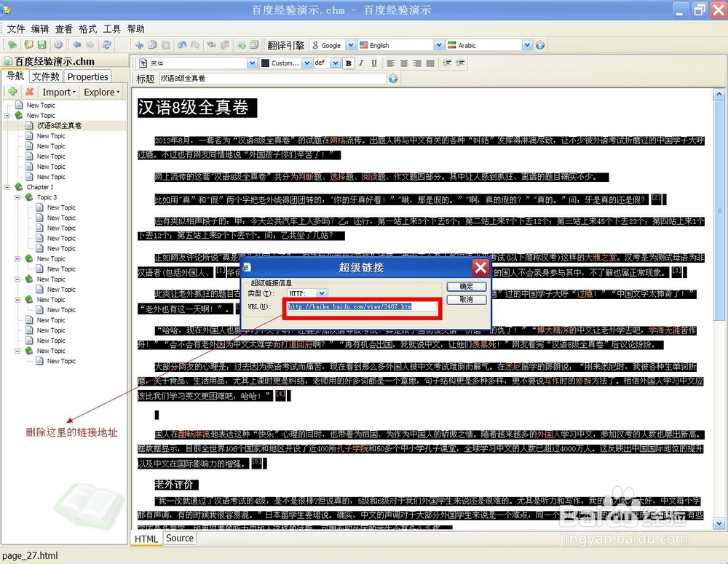Open the 工具 menu
Screen dimensions: 728x564
pyautogui.click(x=111, y=29)
